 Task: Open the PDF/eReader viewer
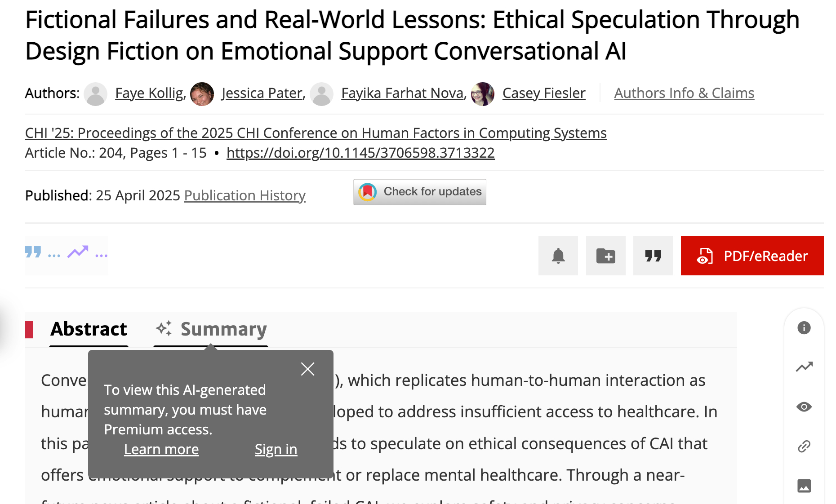point(752,256)
